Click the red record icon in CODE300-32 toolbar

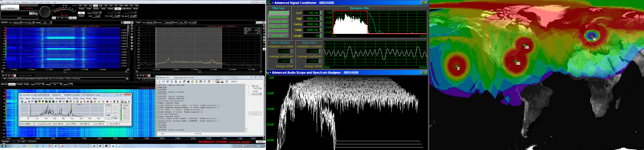(x=107, y=102)
